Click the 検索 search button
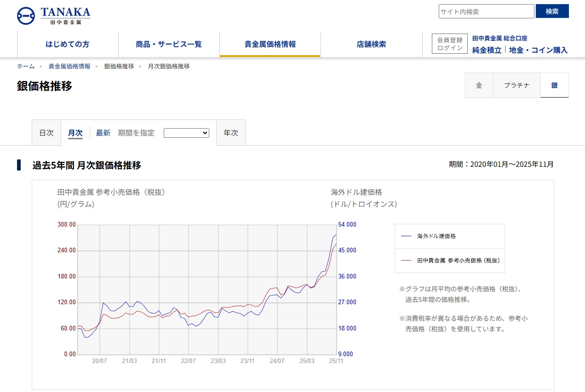 coord(552,11)
